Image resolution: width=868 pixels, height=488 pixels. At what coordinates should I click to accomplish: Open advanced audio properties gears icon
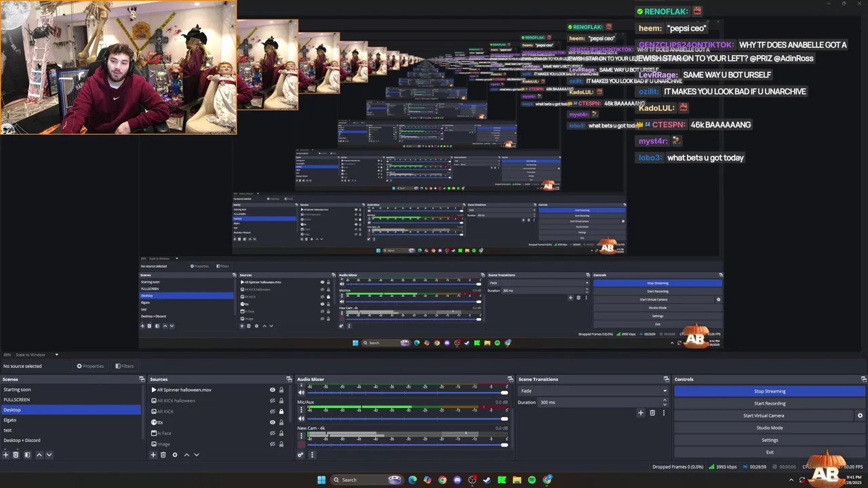tap(300, 455)
